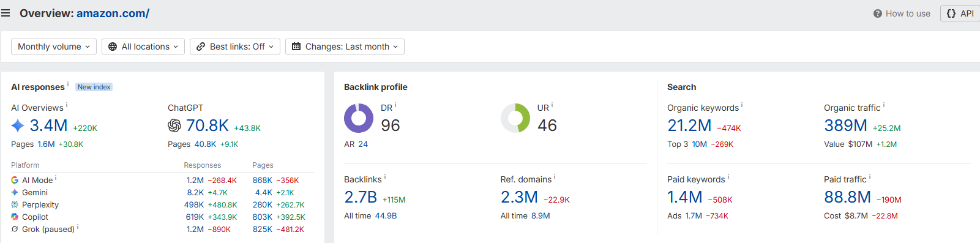The image size is (980, 243).
Task: Open Backlinks 2.7B value
Action: (x=361, y=197)
